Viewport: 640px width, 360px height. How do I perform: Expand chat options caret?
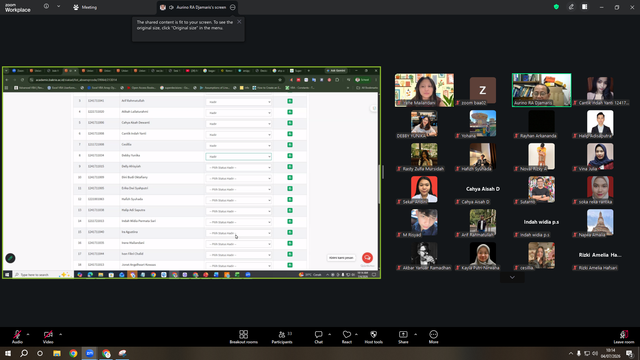click(x=329, y=334)
